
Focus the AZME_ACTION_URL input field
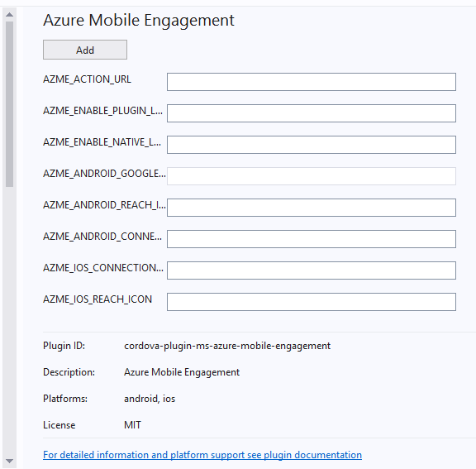pyautogui.click(x=312, y=82)
